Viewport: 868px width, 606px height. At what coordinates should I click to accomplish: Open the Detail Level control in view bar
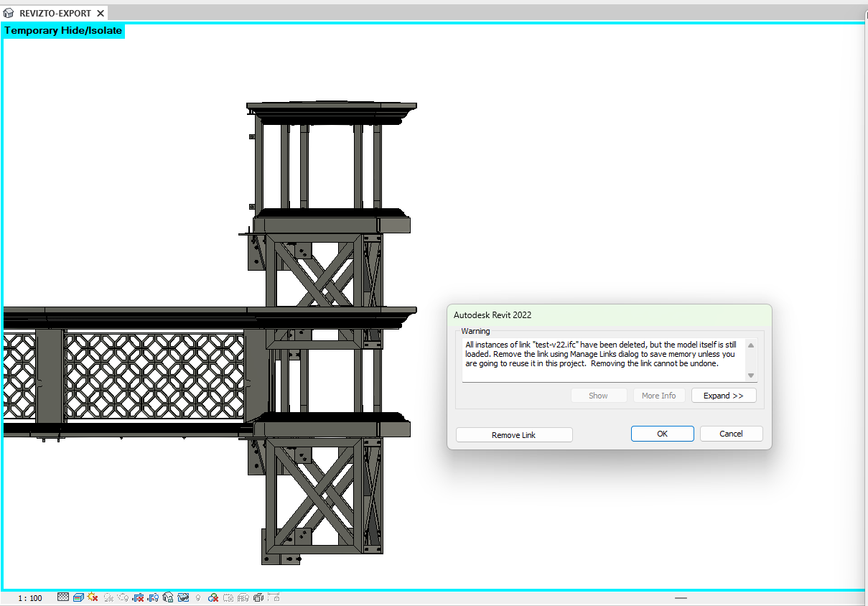(x=63, y=597)
